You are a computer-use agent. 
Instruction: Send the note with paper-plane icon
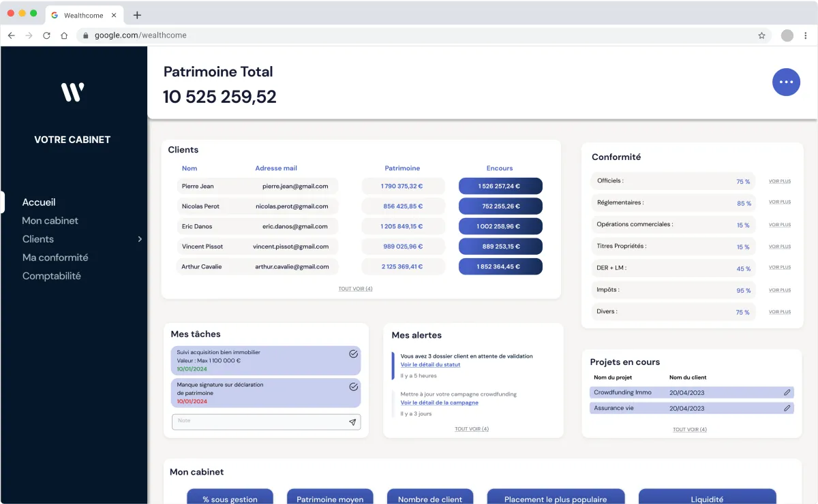[352, 422]
